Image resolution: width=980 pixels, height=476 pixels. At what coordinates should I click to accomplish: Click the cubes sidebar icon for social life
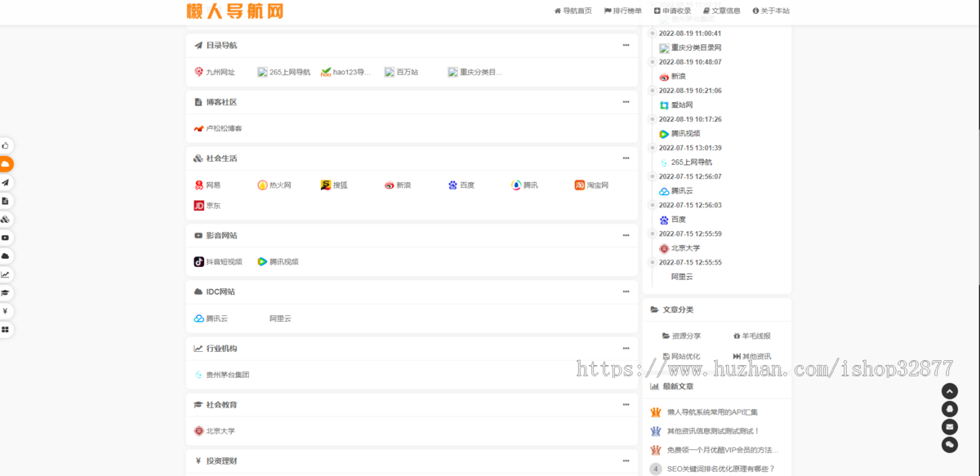[x=5, y=219]
